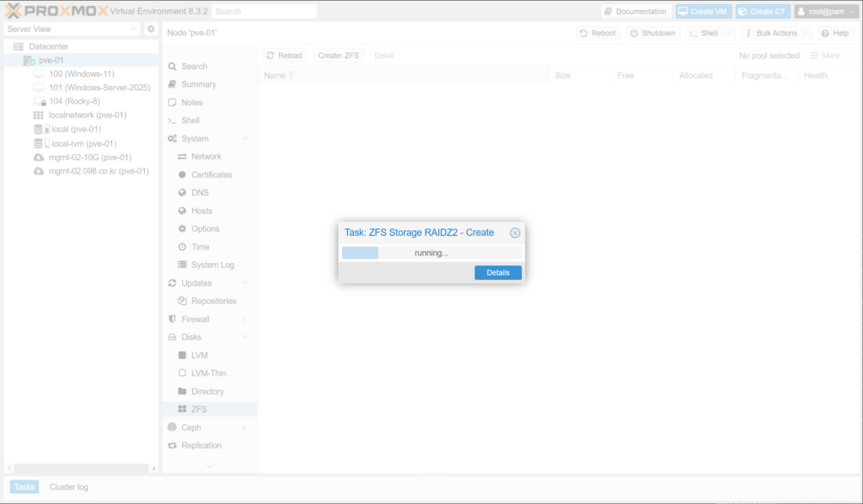The height and width of the screenshot is (504, 863).
Task: Close the ZFS Storage RAIDZ2 task dialog
Action: pyautogui.click(x=515, y=233)
